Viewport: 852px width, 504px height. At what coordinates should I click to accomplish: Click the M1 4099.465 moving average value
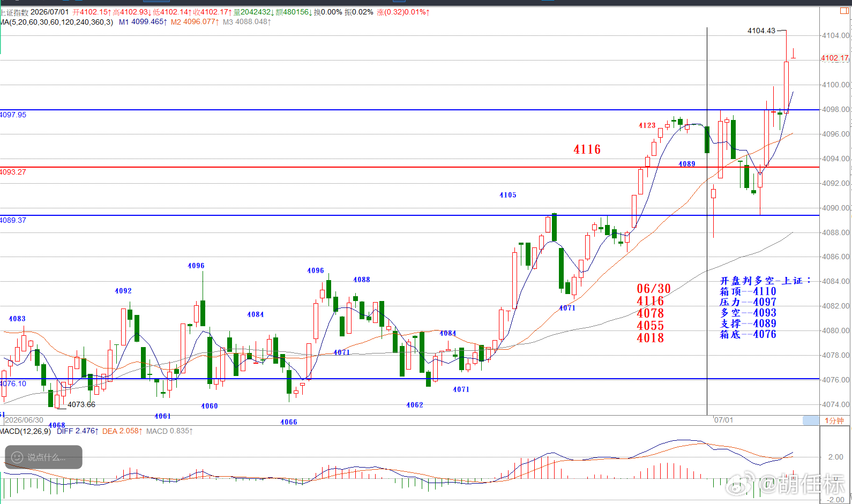[x=143, y=22]
